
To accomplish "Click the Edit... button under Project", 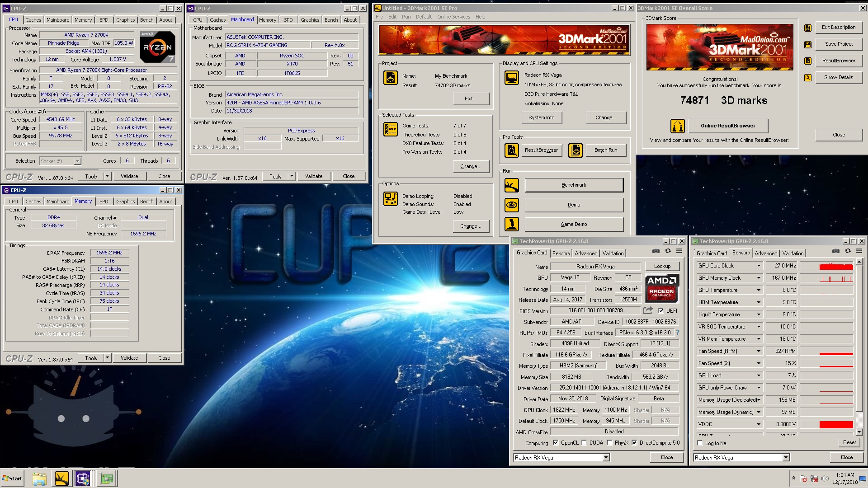I will [x=471, y=99].
